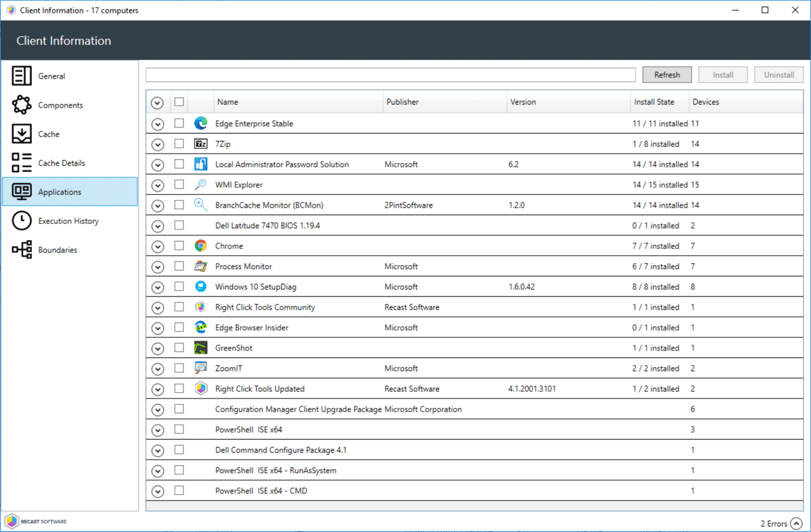Open the Execution History section

[x=70, y=221]
